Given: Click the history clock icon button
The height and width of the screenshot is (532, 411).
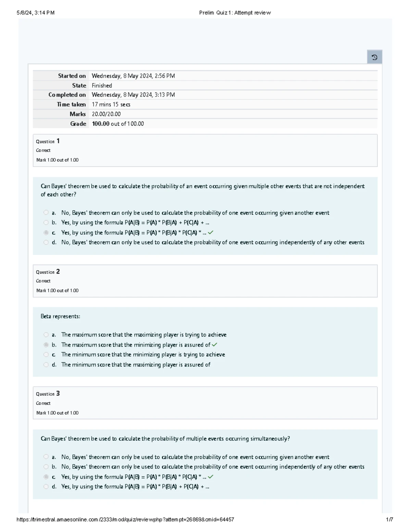Looking at the screenshot, I should tap(374, 57).
